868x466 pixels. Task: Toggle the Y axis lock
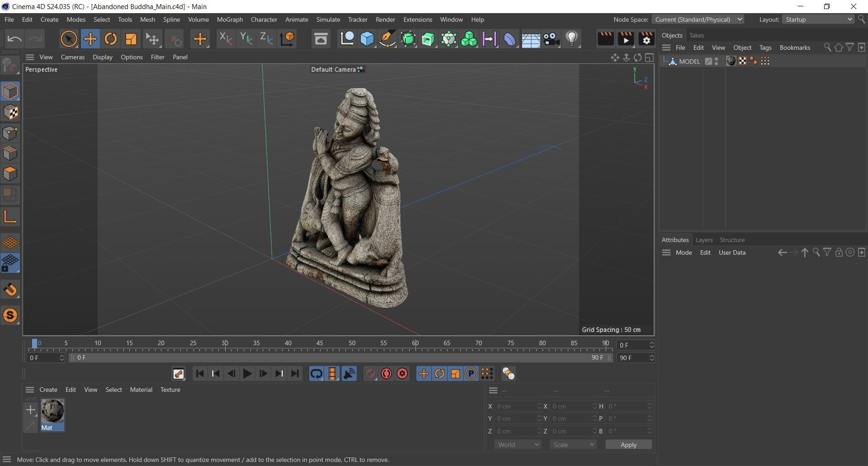246,39
